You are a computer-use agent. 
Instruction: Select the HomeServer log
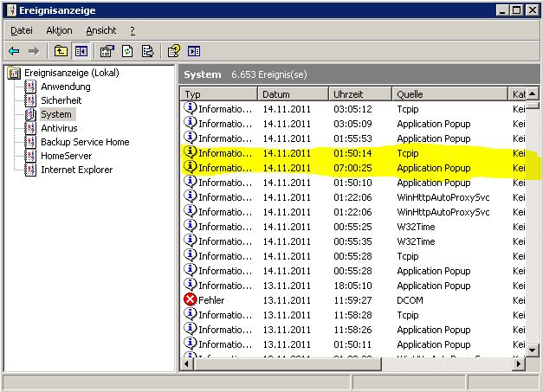point(67,156)
